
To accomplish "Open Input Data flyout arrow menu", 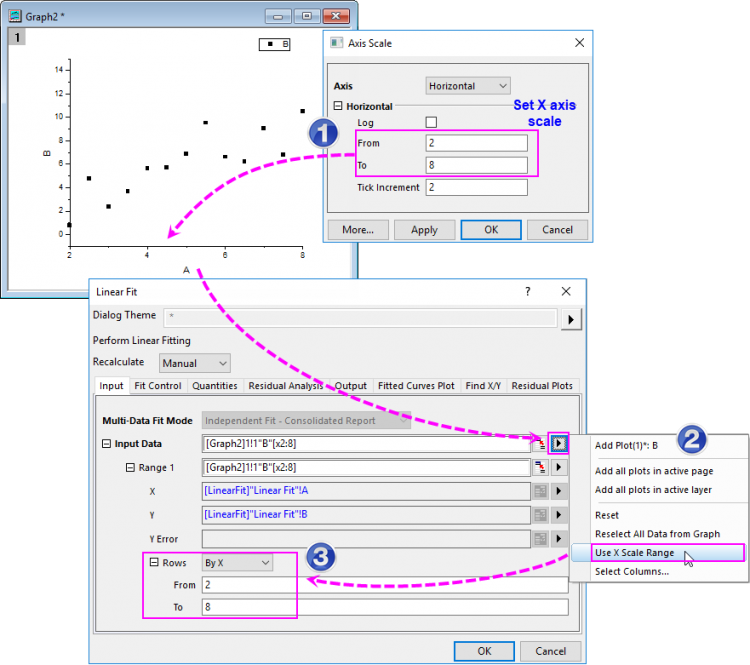I will point(558,443).
